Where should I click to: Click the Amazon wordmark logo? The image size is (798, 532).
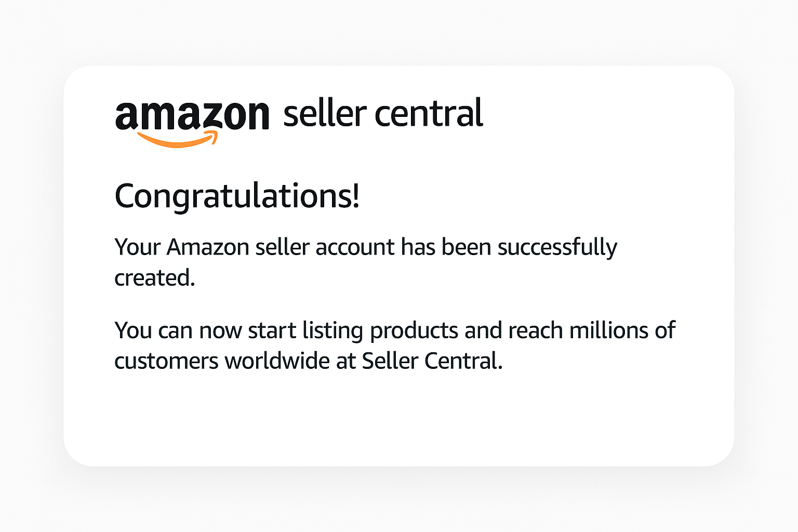(x=192, y=115)
